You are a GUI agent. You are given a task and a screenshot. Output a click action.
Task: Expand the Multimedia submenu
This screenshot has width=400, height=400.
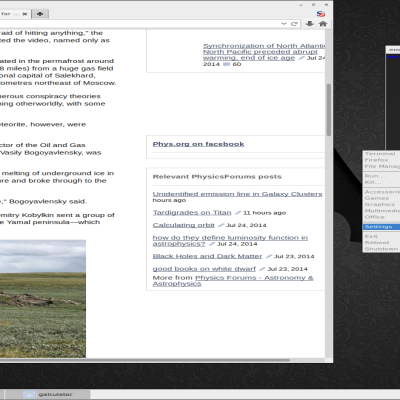382,211
